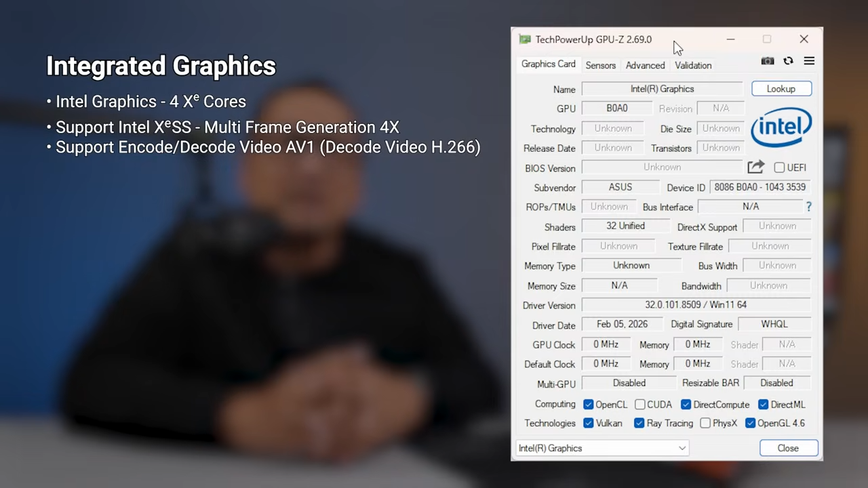
Task: Click the Memory Size field
Action: [x=619, y=285]
